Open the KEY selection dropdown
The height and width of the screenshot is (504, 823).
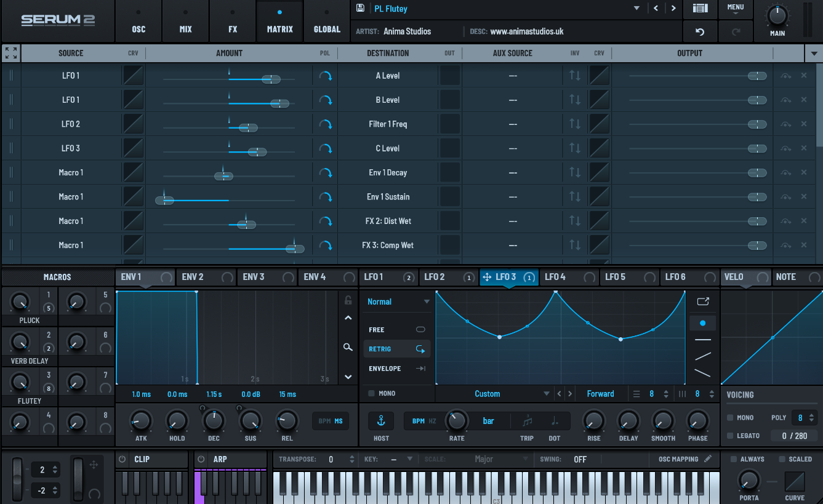click(x=401, y=459)
